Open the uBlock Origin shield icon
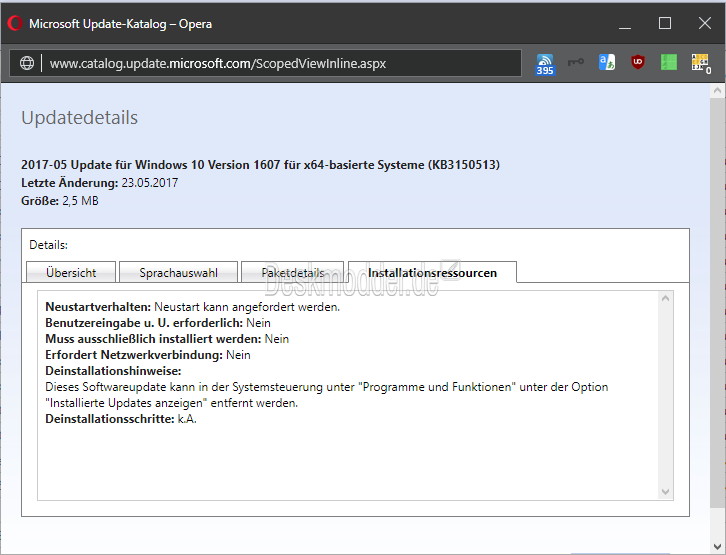This screenshot has height=555, width=726. [638, 62]
